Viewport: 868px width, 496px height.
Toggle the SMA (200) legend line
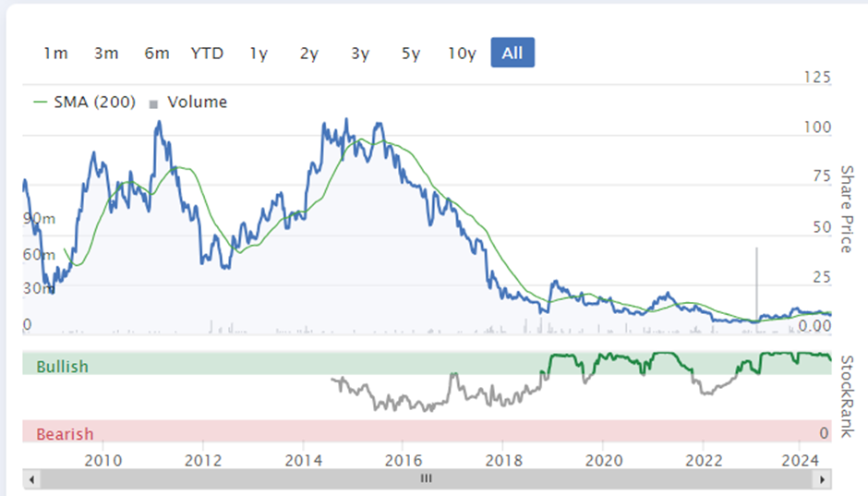tap(84, 102)
